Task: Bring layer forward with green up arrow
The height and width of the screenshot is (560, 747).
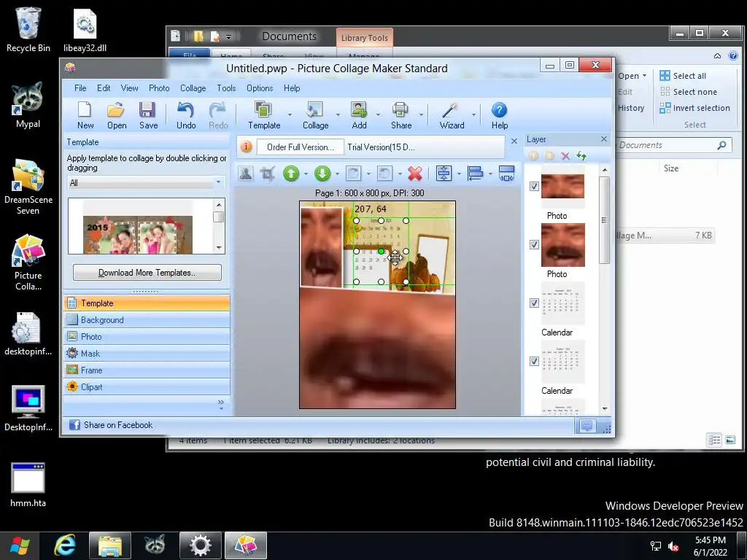Action: 291,174
